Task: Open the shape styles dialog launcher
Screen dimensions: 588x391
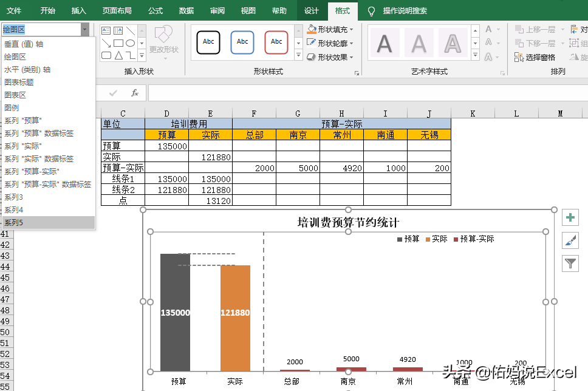Action: tap(357, 73)
